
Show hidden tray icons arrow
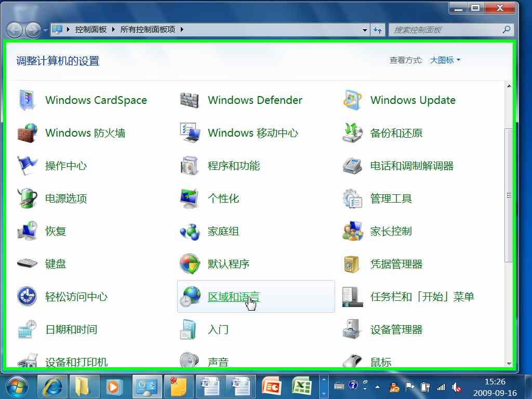pyautogui.click(x=377, y=387)
